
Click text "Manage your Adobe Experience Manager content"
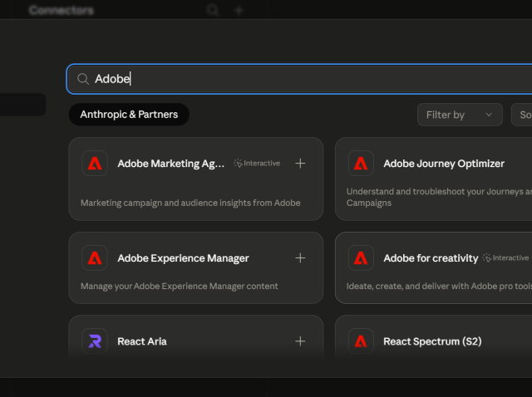pyautogui.click(x=180, y=287)
